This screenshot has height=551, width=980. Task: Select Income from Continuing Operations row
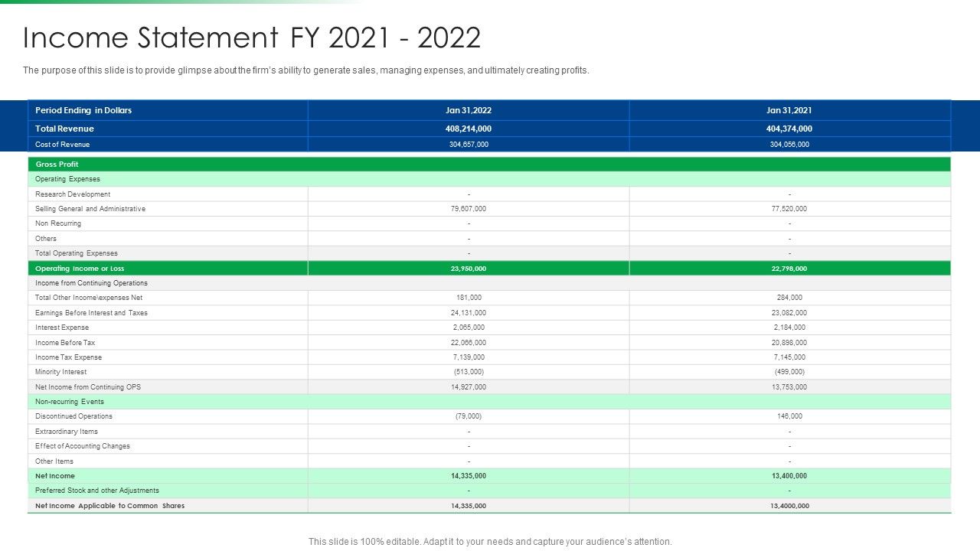[489, 283]
